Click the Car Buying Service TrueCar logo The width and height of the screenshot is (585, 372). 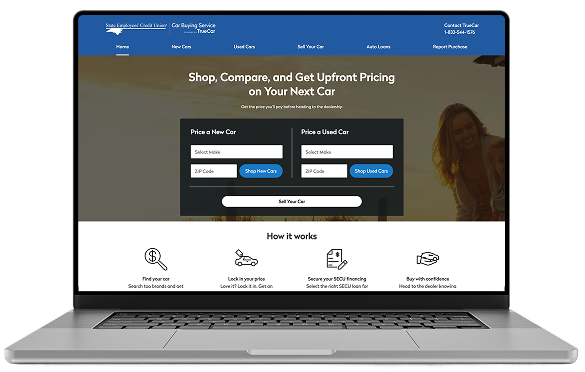coord(193,28)
